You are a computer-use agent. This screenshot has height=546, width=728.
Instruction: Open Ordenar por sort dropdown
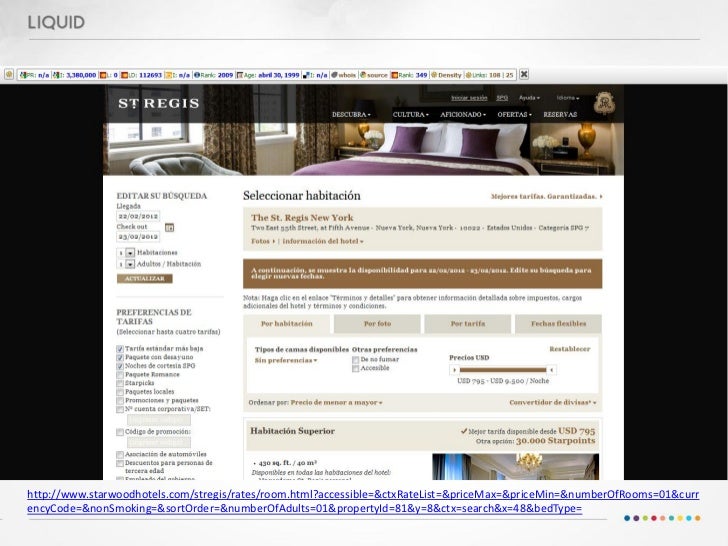pos(337,403)
